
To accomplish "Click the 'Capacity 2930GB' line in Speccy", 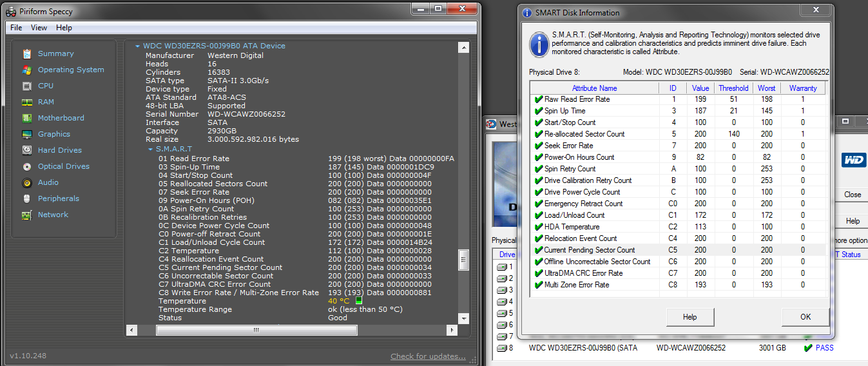I will pyautogui.click(x=191, y=131).
